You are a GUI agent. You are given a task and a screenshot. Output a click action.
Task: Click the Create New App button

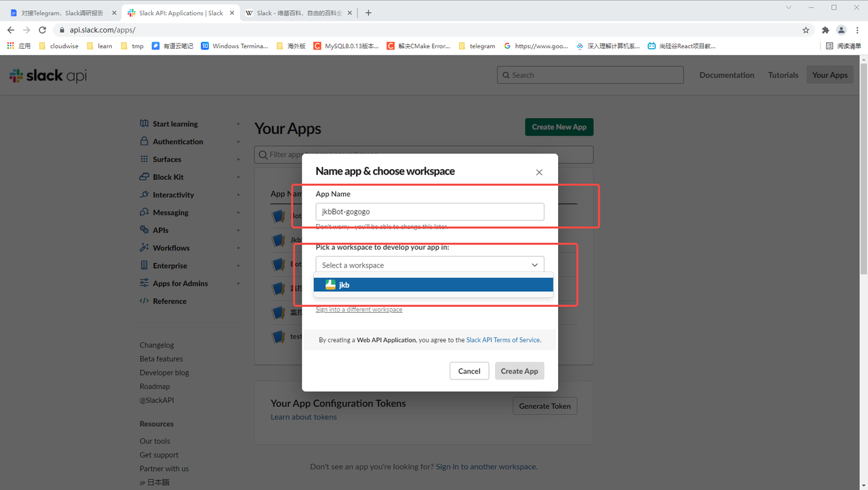[x=559, y=127]
